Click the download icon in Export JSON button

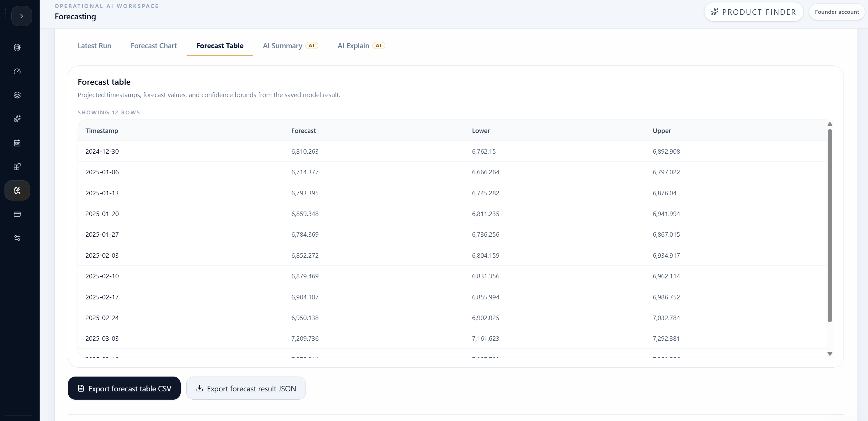199,388
